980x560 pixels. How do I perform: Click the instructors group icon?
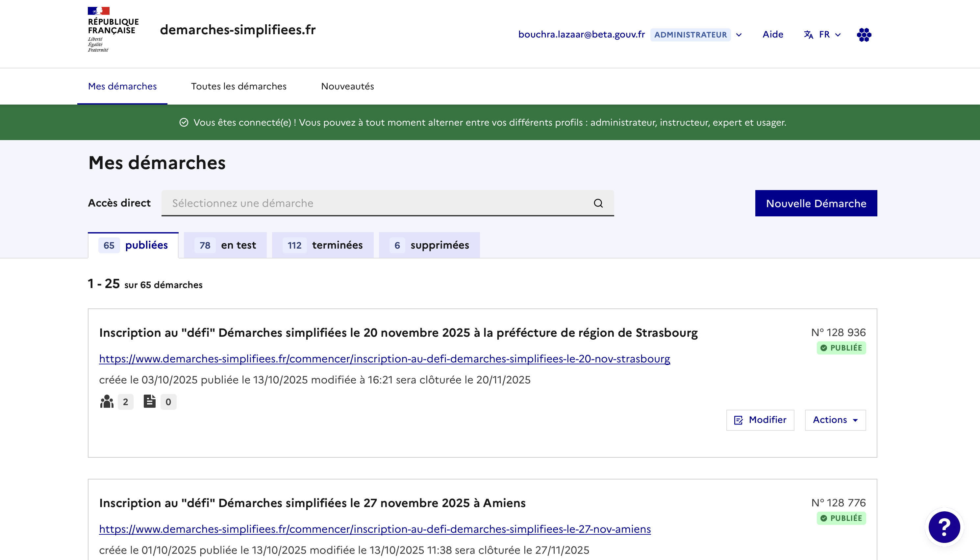click(x=107, y=402)
